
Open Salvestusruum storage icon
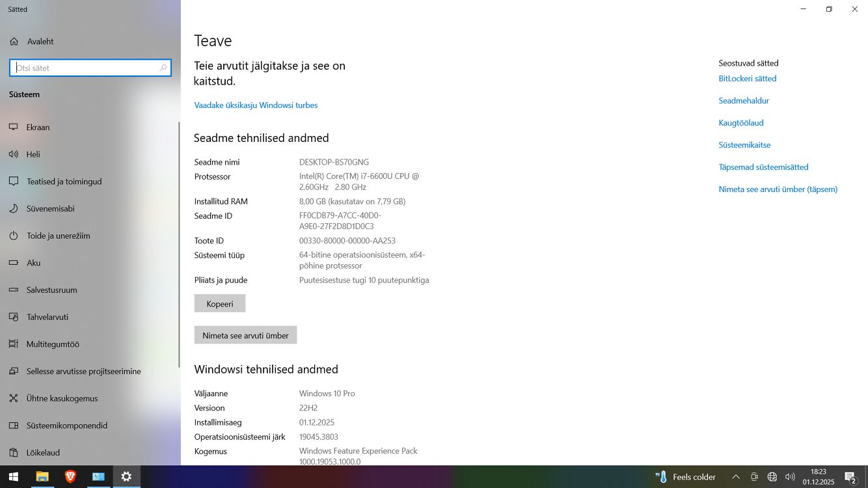tap(14, 290)
